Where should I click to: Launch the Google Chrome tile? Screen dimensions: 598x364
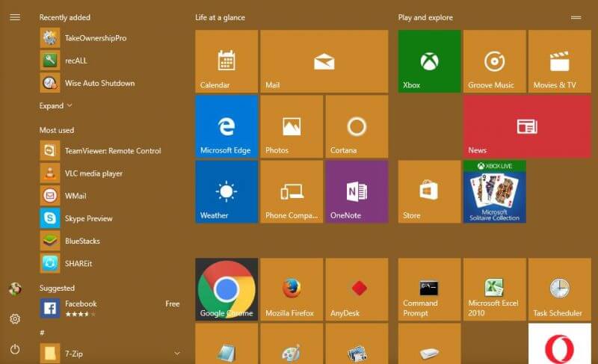click(x=226, y=289)
